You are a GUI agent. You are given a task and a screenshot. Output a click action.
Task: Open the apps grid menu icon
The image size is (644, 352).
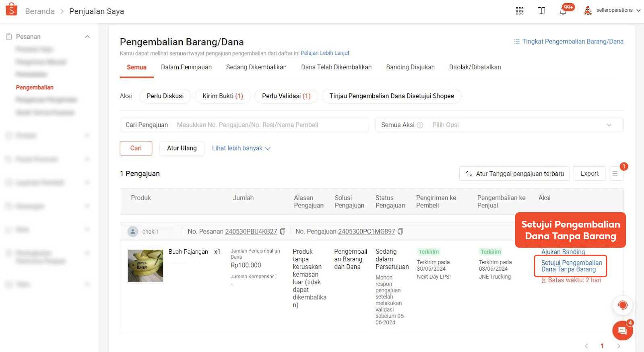(520, 11)
